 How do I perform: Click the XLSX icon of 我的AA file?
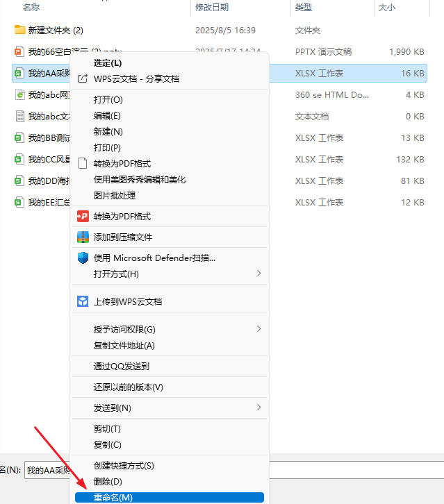pos(19,73)
